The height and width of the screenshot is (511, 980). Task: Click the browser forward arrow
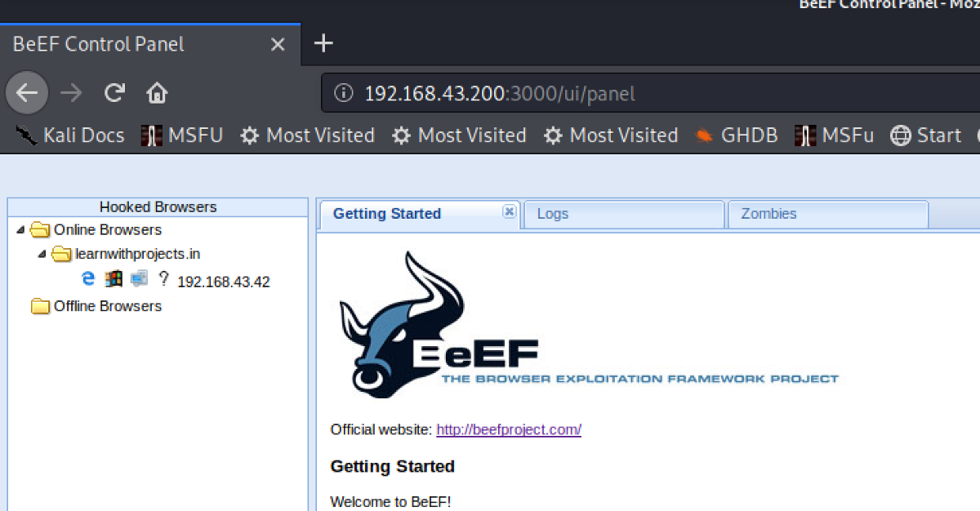point(72,93)
